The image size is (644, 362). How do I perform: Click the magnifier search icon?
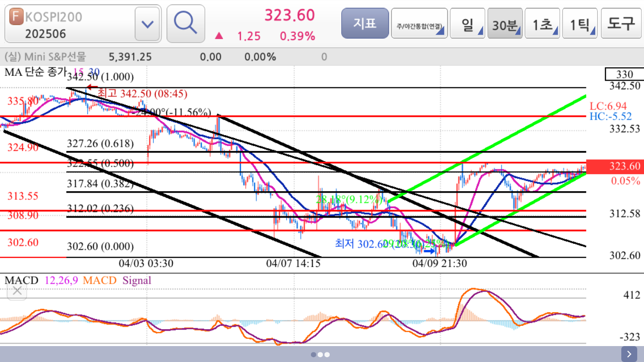tap(185, 23)
